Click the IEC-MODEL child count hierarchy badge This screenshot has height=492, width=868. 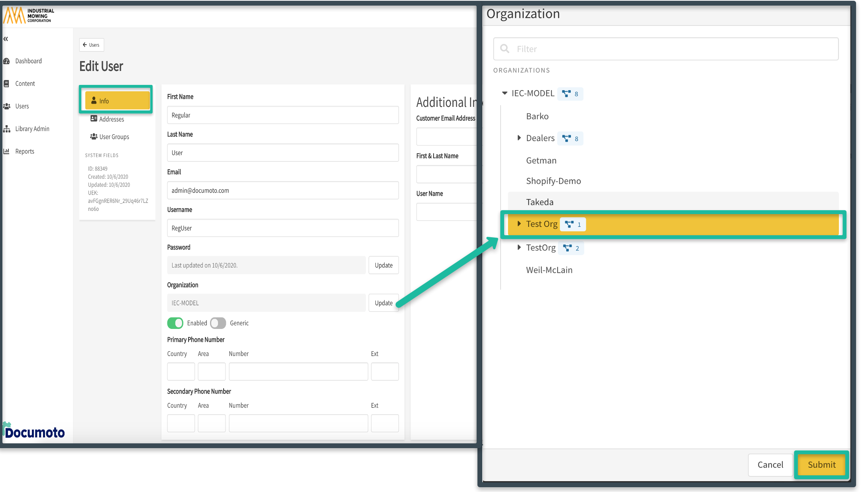(x=570, y=94)
